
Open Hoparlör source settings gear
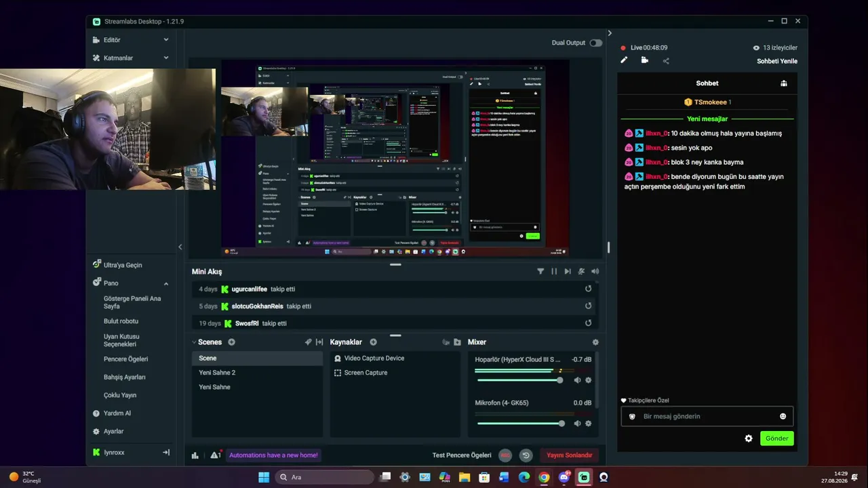click(588, 380)
